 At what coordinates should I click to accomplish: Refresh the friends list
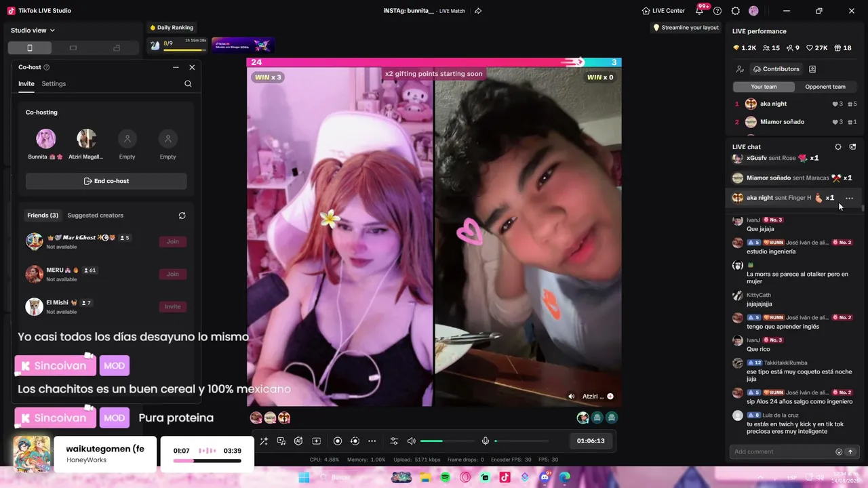(x=182, y=216)
